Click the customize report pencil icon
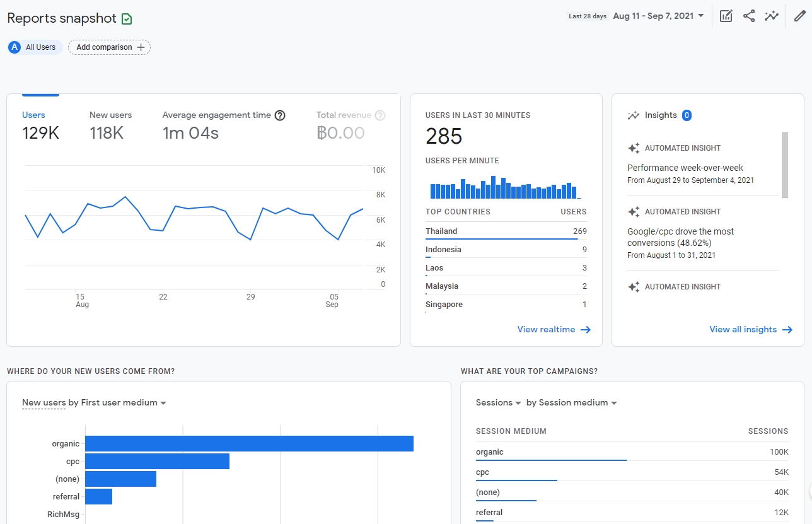Image resolution: width=812 pixels, height=524 pixels. (799, 16)
